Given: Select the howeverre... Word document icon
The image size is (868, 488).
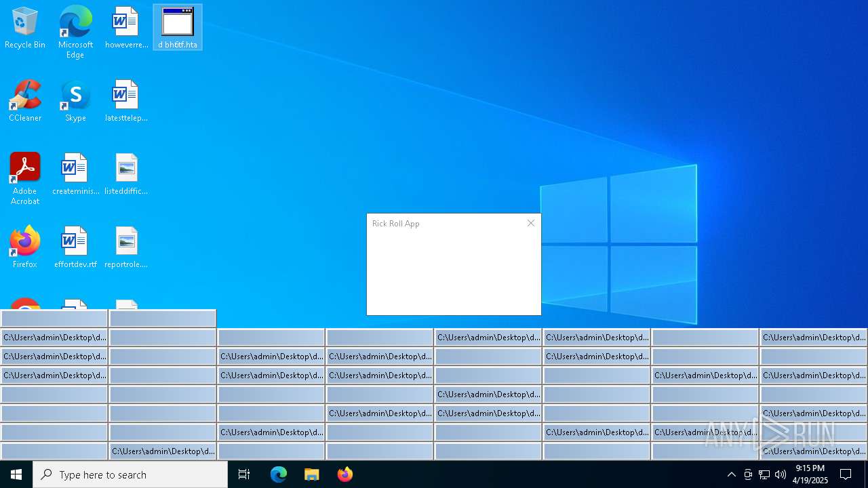Looking at the screenshot, I should coord(126,27).
